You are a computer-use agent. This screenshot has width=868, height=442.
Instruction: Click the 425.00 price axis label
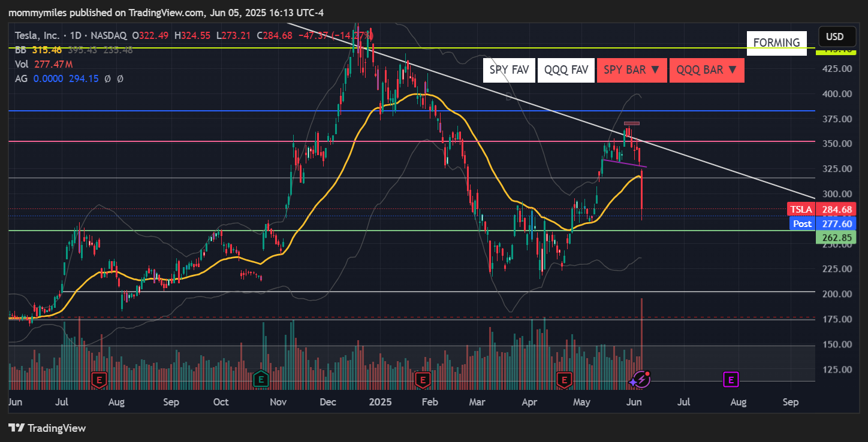tap(837, 69)
